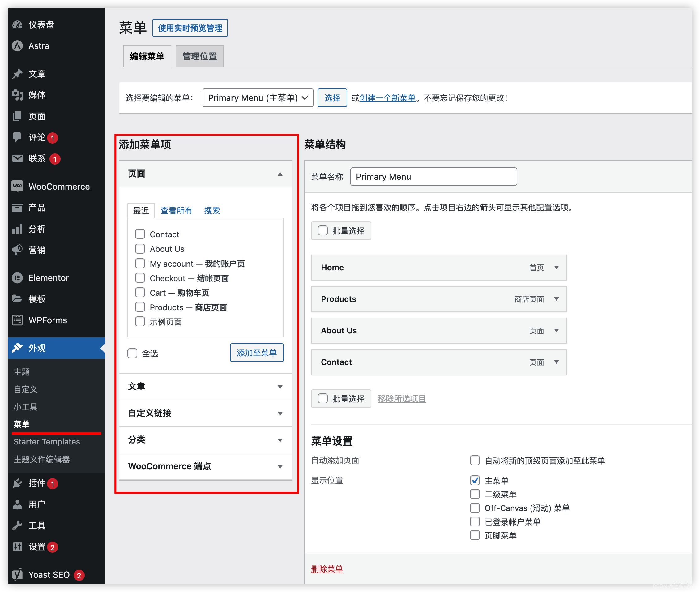Click the 菜单名称 text field
Image resolution: width=700 pixels, height=592 pixels.
pyautogui.click(x=433, y=177)
